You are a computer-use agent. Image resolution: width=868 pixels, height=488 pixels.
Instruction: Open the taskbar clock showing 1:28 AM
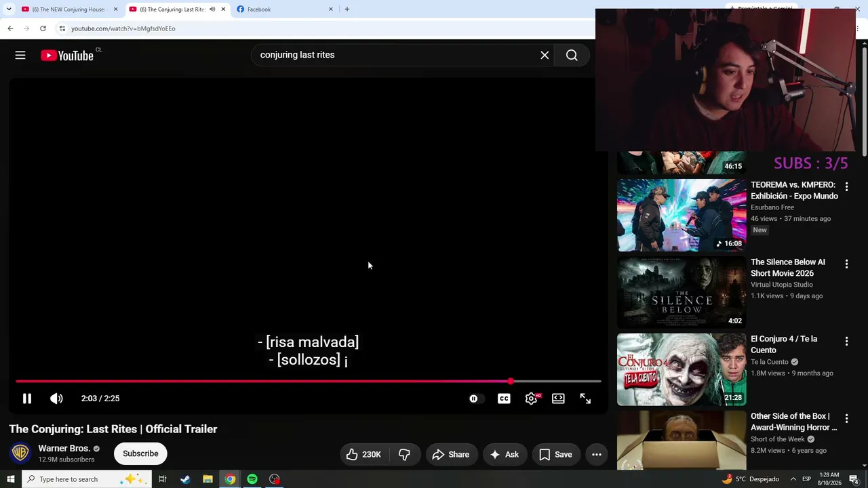pos(829,479)
